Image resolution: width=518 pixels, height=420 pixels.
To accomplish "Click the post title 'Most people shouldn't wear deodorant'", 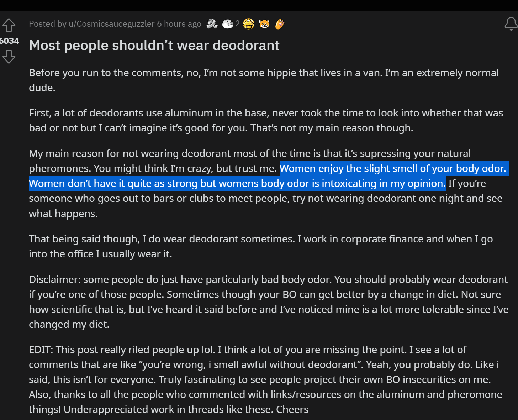I will [x=154, y=46].
